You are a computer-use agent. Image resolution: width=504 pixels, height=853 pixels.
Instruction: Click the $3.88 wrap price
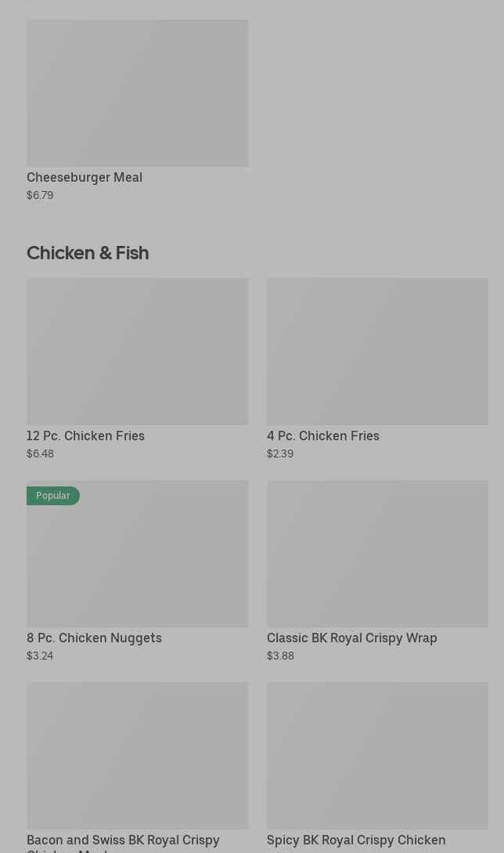click(x=280, y=656)
